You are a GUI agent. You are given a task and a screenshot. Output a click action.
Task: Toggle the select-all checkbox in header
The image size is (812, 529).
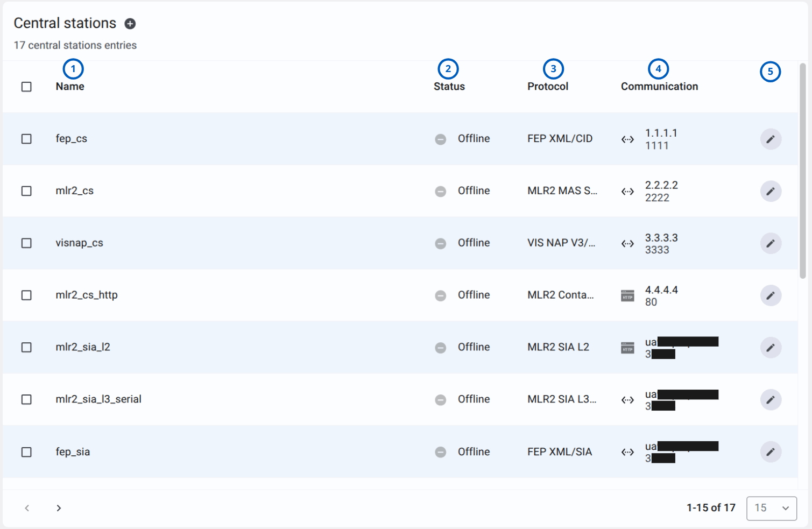coord(26,87)
